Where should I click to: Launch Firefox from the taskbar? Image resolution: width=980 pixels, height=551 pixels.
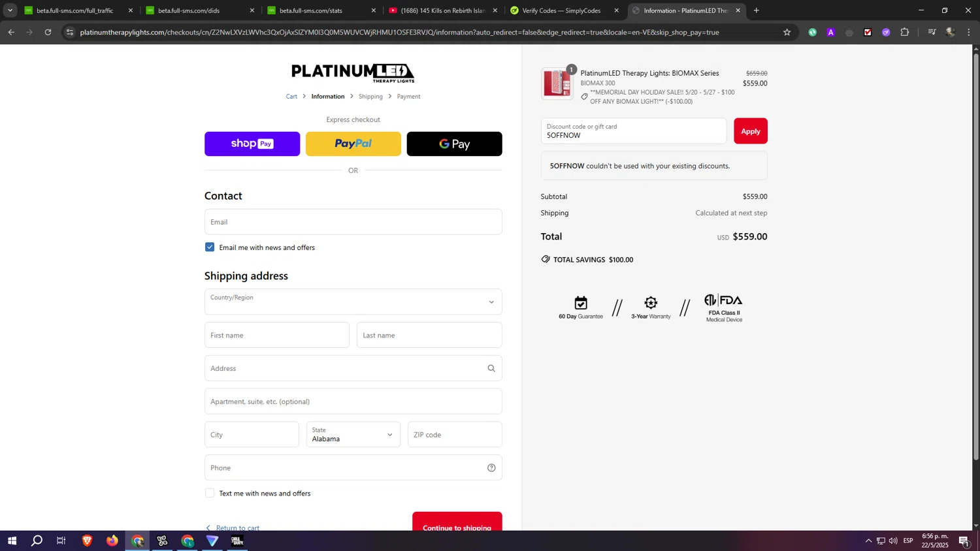point(112,541)
